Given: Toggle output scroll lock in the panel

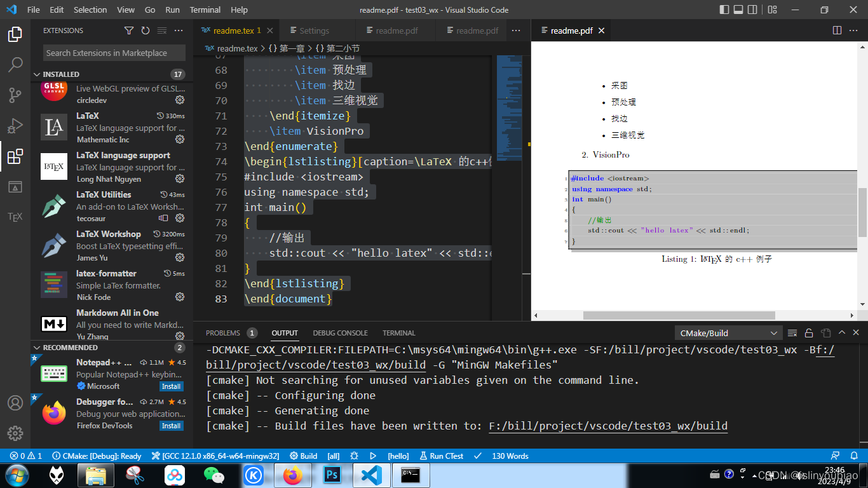Looking at the screenshot, I should coord(809,332).
